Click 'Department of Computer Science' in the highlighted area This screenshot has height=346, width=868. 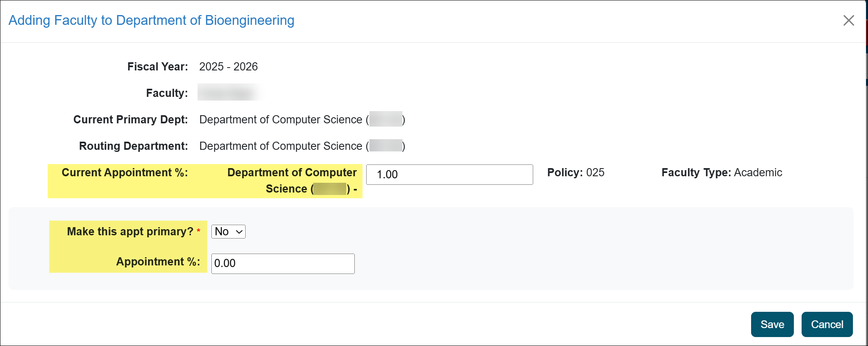291,172
